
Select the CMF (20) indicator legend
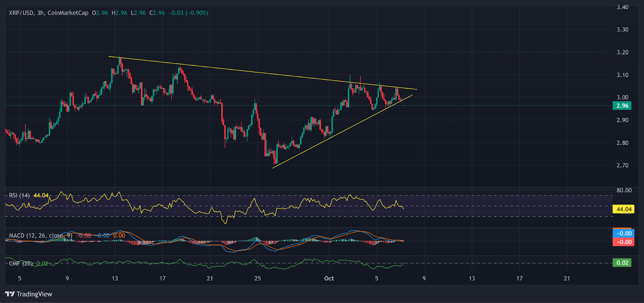tap(21, 264)
